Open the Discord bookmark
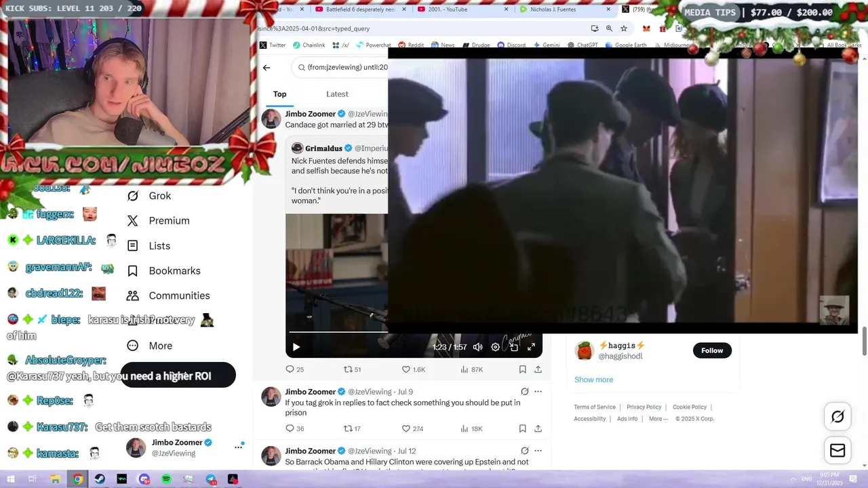 coord(511,45)
